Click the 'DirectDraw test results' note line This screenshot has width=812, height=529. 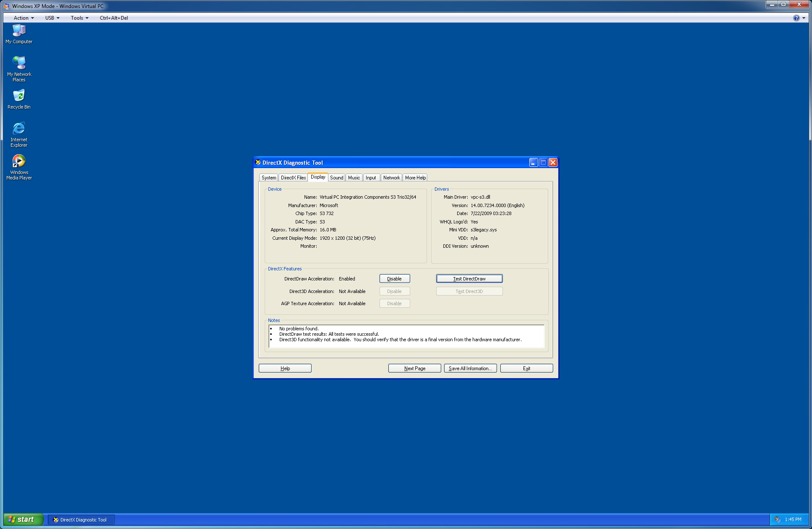tap(329, 334)
